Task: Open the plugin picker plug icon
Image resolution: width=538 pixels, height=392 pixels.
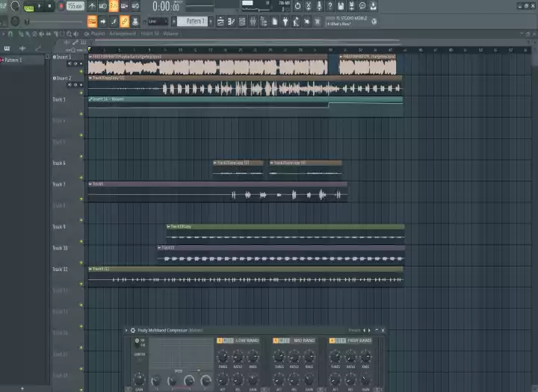Action: click(285, 21)
